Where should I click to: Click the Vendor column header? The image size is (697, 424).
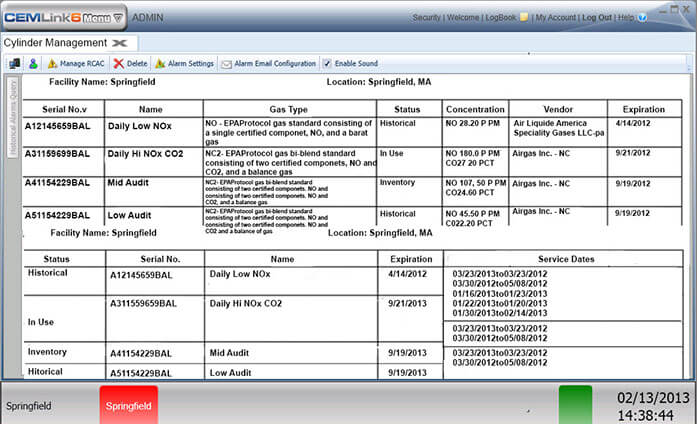tap(558, 109)
